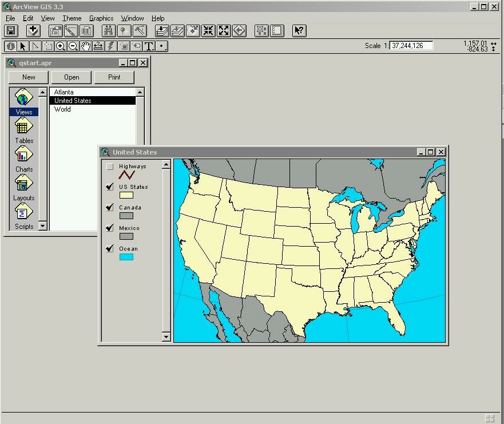Viewport: 504px width, 424px height.
Task: Select the Identify tool
Action: pos(10,46)
